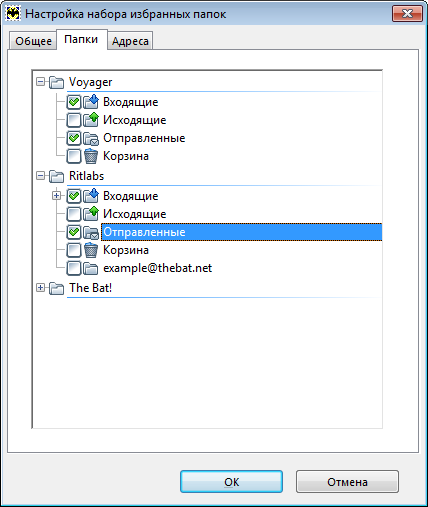Click The Bat! bat logo in title bar
This screenshot has height=507, width=428.
tap(13, 14)
